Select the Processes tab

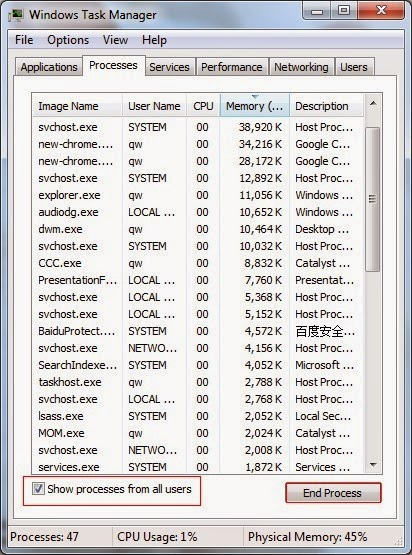(113, 65)
